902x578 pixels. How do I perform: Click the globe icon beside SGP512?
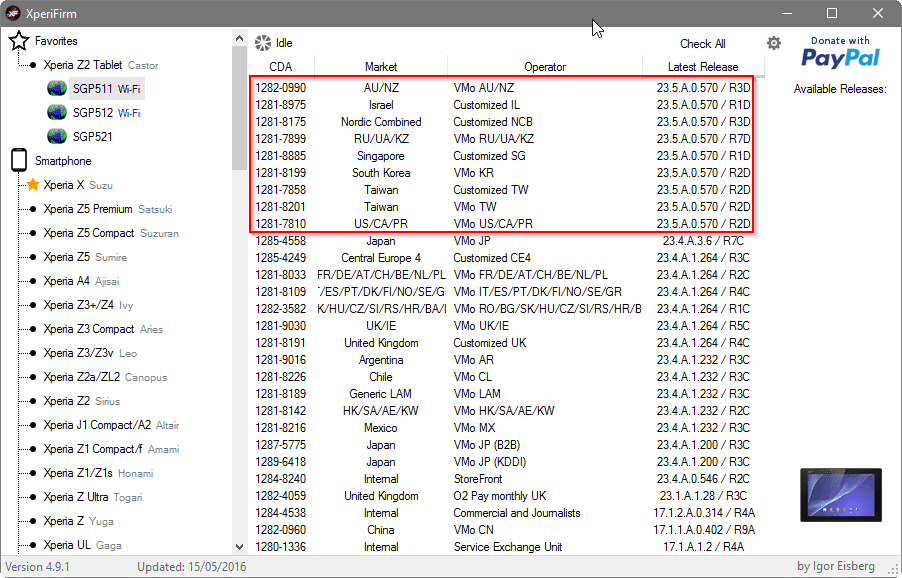(57, 112)
